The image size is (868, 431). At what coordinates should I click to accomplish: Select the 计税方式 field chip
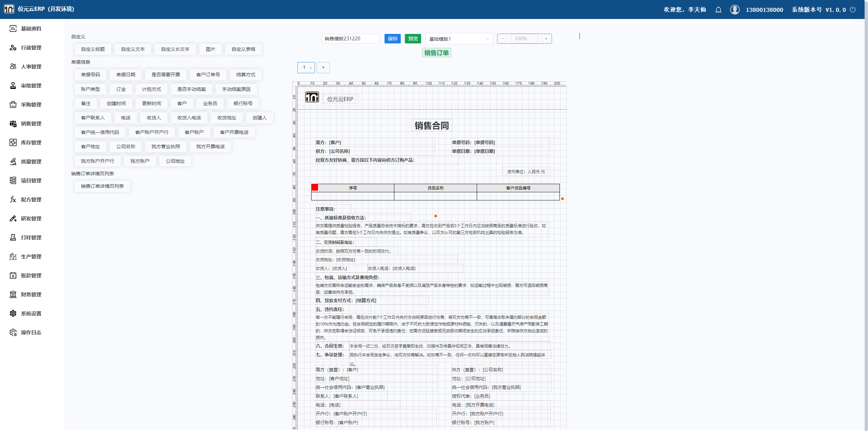pos(152,89)
